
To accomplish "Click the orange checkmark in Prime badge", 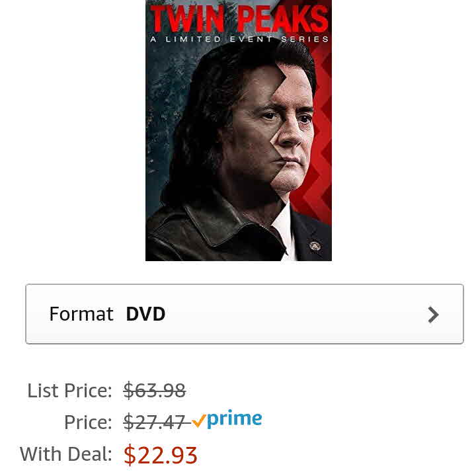I will [x=199, y=420].
